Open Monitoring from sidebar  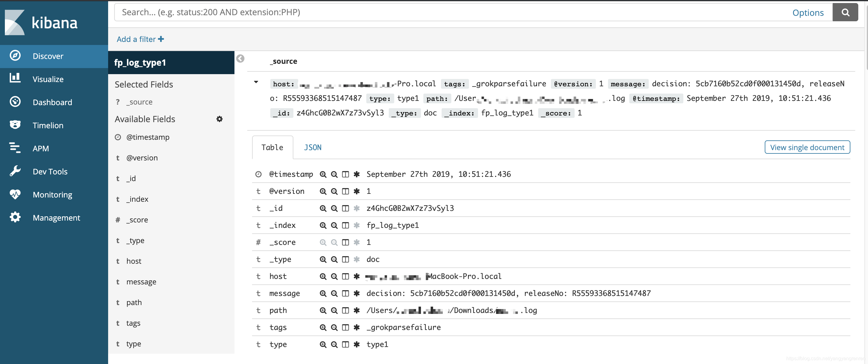tap(53, 194)
